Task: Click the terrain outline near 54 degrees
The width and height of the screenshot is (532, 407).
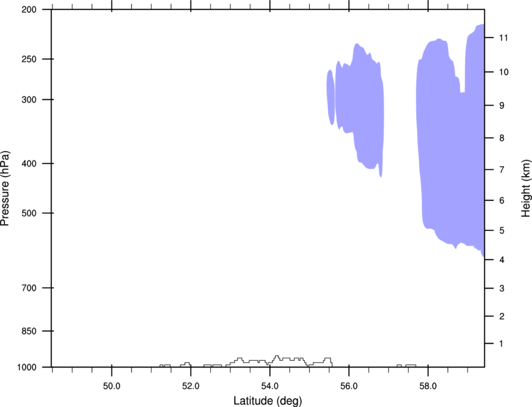Action: (x=277, y=360)
